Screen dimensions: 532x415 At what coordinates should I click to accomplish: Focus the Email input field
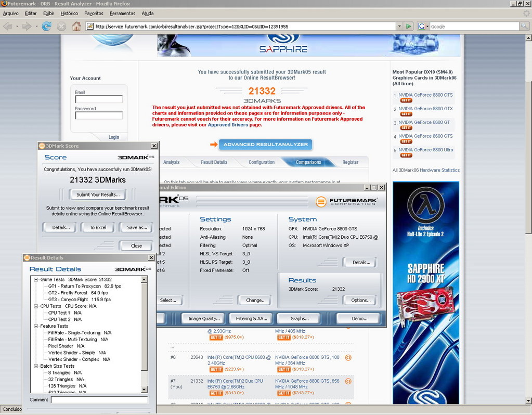[x=99, y=99]
